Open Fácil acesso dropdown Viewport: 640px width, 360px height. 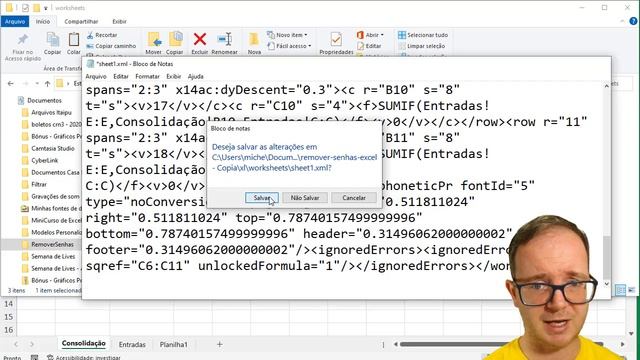[289, 46]
